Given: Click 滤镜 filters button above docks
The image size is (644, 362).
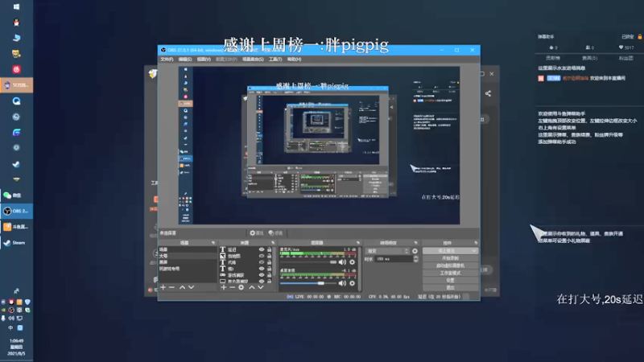Looking at the screenshot, I should 275,233.
